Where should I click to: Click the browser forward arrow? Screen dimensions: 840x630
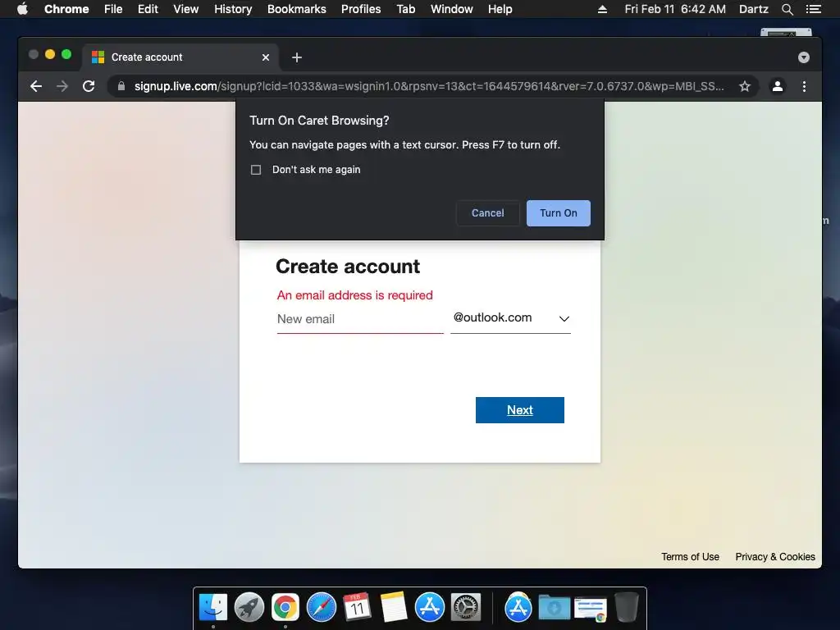tap(62, 86)
